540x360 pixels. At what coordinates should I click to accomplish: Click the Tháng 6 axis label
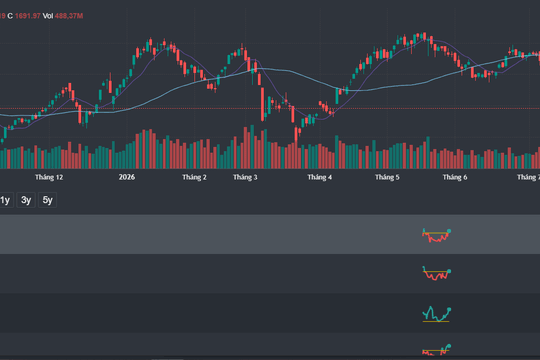455,177
